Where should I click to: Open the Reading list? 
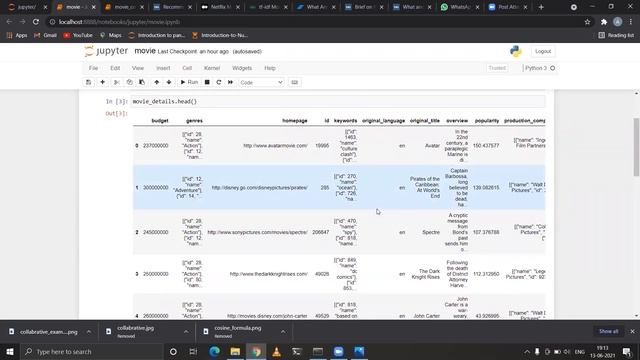(x=616, y=36)
